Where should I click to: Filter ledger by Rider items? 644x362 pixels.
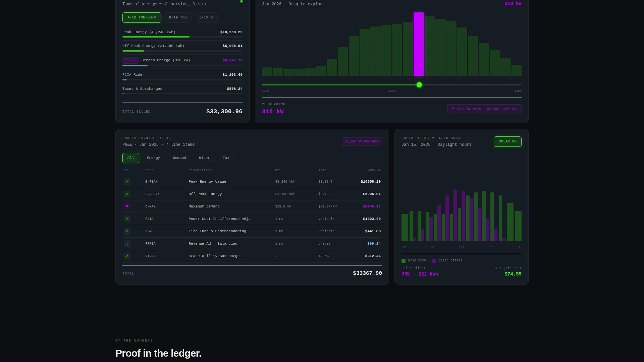coord(204,158)
